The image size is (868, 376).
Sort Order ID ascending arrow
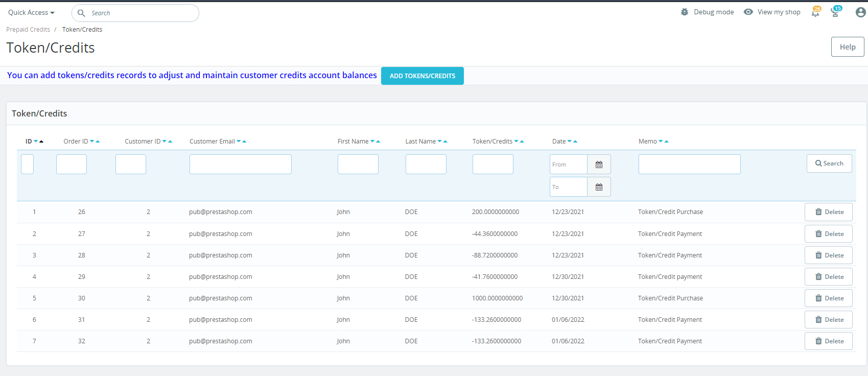coord(98,142)
